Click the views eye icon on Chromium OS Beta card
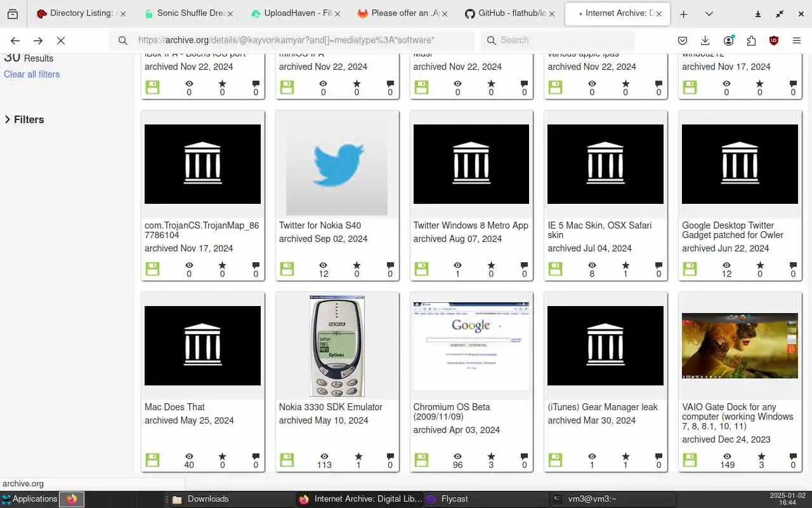Viewport: 812px width, 508px height. click(458, 457)
